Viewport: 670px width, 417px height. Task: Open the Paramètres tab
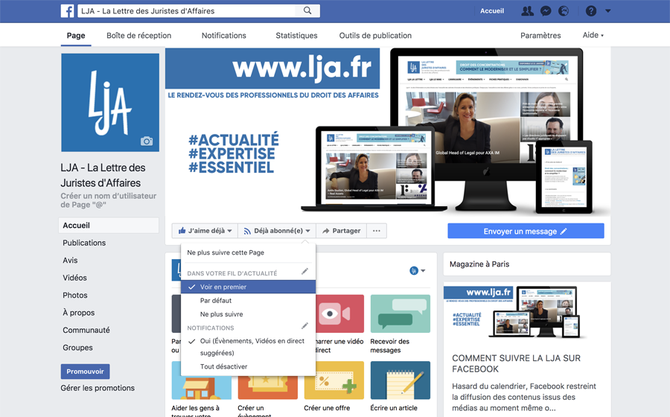tap(541, 35)
